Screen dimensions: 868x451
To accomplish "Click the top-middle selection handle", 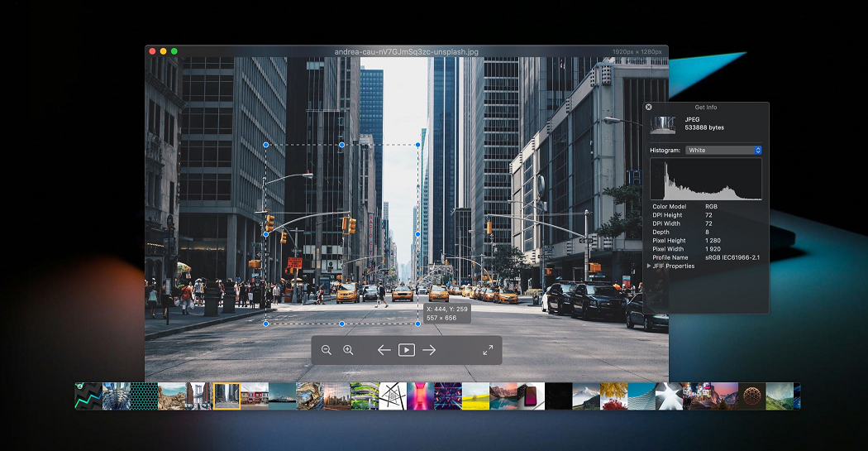I will pyautogui.click(x=341, y=145).
